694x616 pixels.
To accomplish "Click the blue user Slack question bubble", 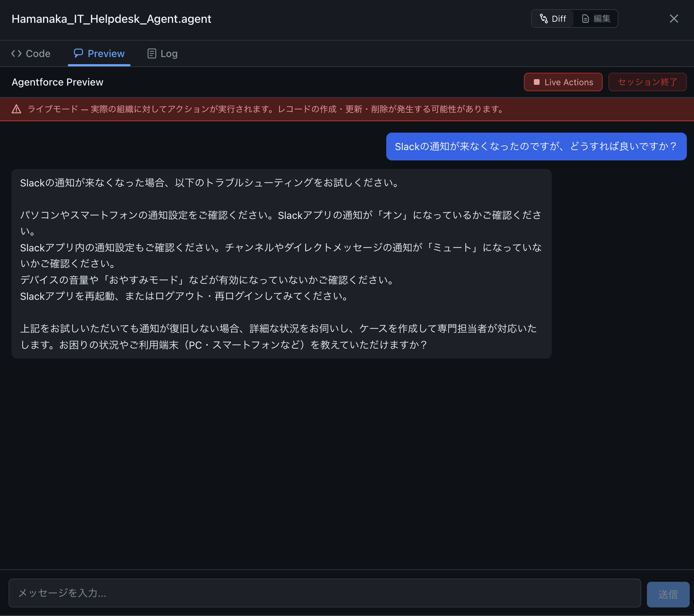I will 536,147.
